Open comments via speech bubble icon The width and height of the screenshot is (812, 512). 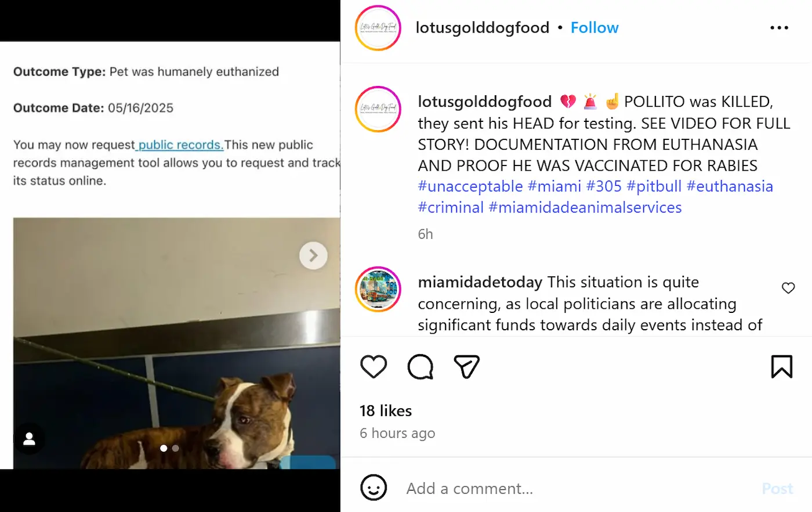point(420,367)
